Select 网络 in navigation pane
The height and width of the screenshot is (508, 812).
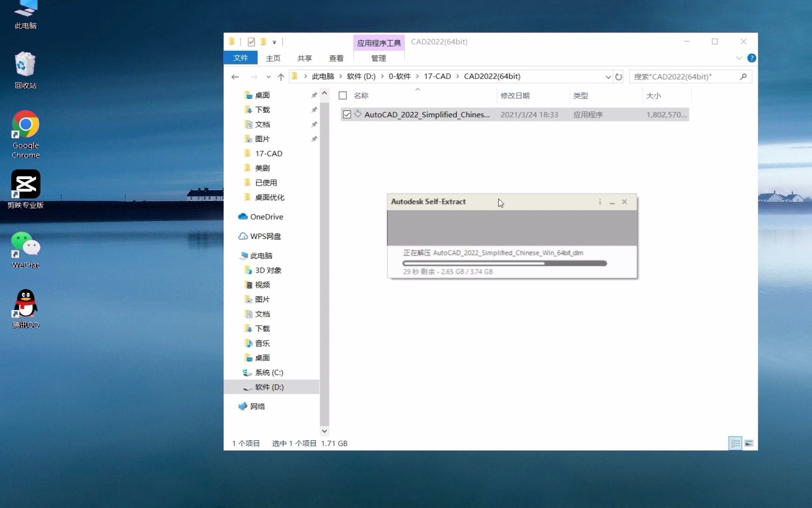(x=252, y=406)
